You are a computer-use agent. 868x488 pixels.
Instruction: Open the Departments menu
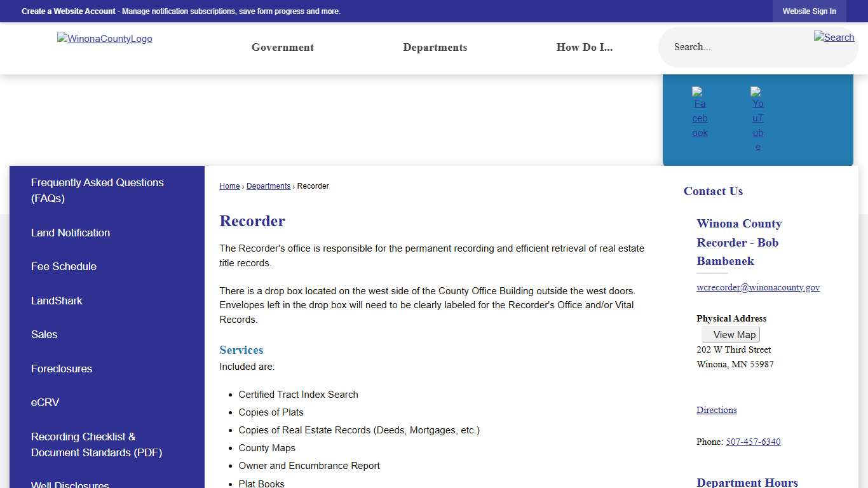coord(435,48)
